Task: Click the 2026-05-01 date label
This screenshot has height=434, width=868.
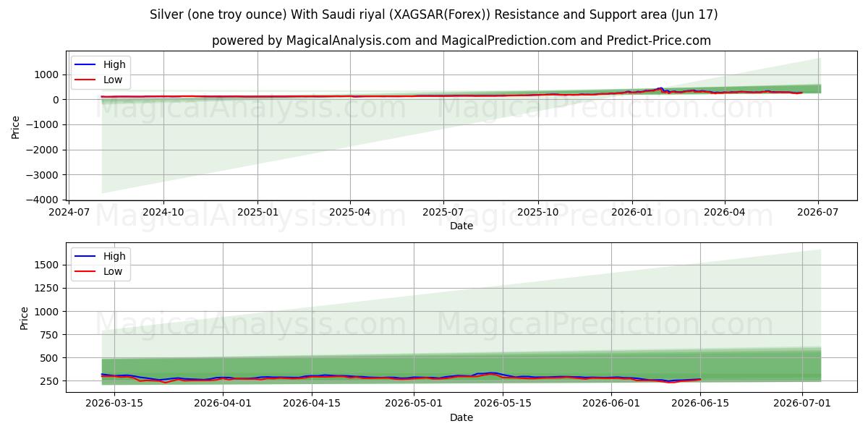Action: point(414,404)
